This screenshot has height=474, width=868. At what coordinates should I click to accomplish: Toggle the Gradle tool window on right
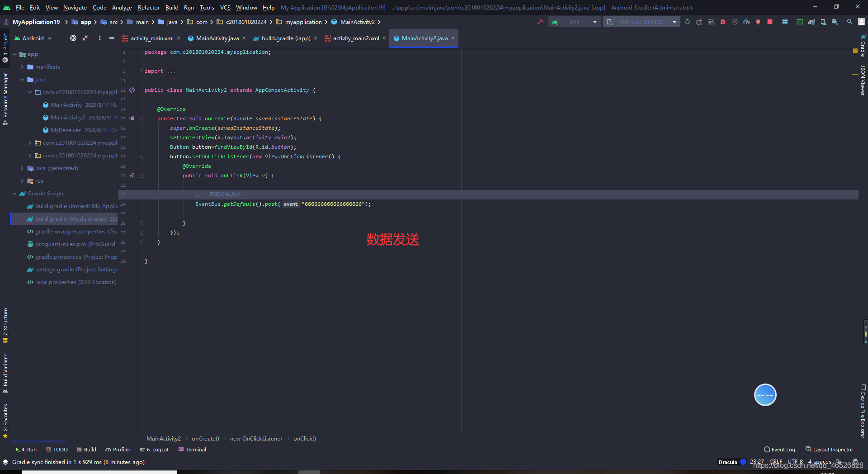point(863,46)
